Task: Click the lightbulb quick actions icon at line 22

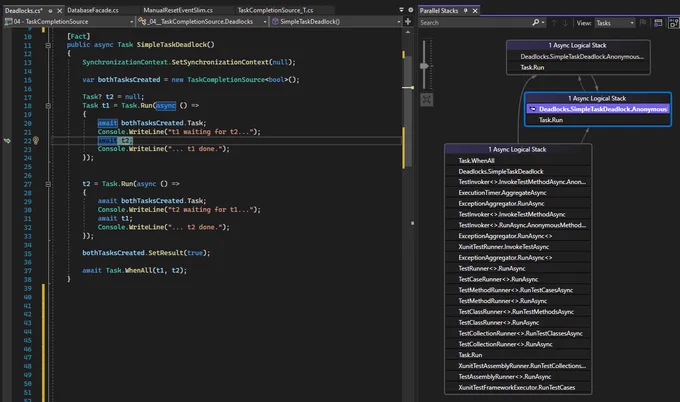Action: (36, 141)
